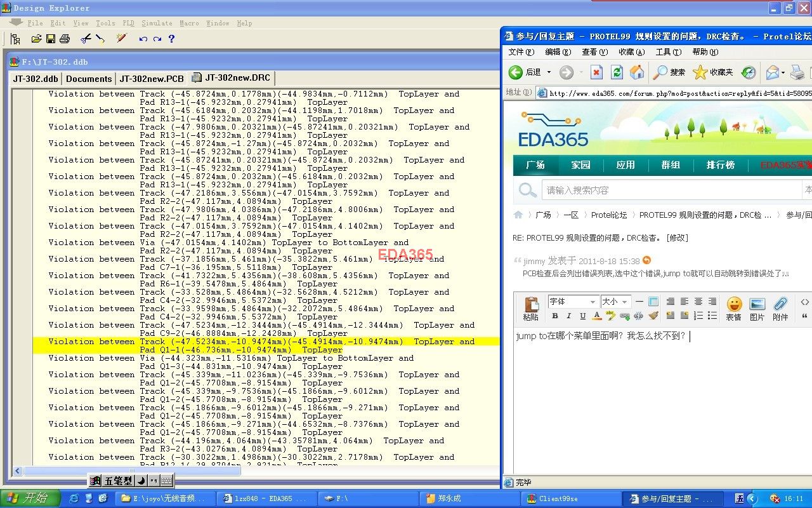Redo the action in Design Explorer
Screen dimensions: 812x508
pos(157,39)
